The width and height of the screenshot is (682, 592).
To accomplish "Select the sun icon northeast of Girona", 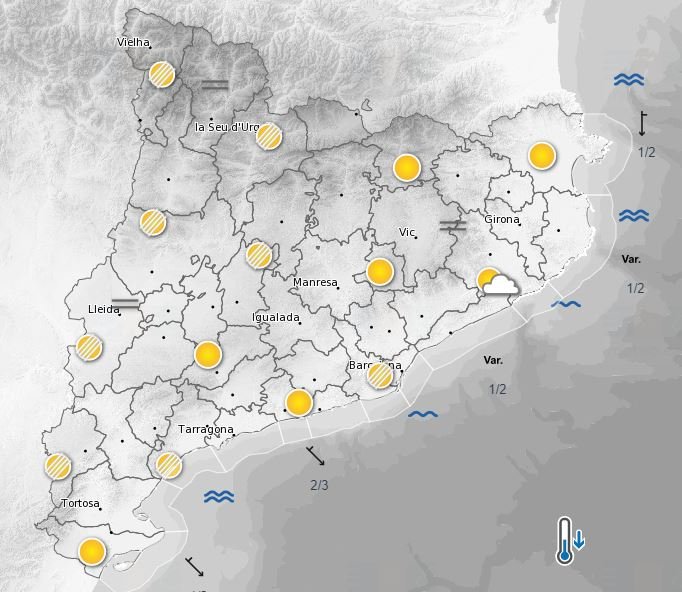I will point(542,155).
